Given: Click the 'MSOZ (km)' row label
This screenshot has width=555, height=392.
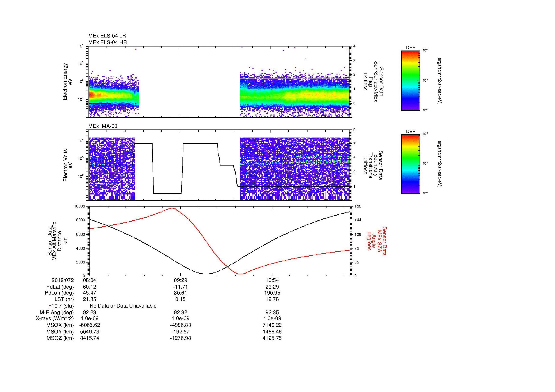Looking at the screenshot, I should pos(60,338).
